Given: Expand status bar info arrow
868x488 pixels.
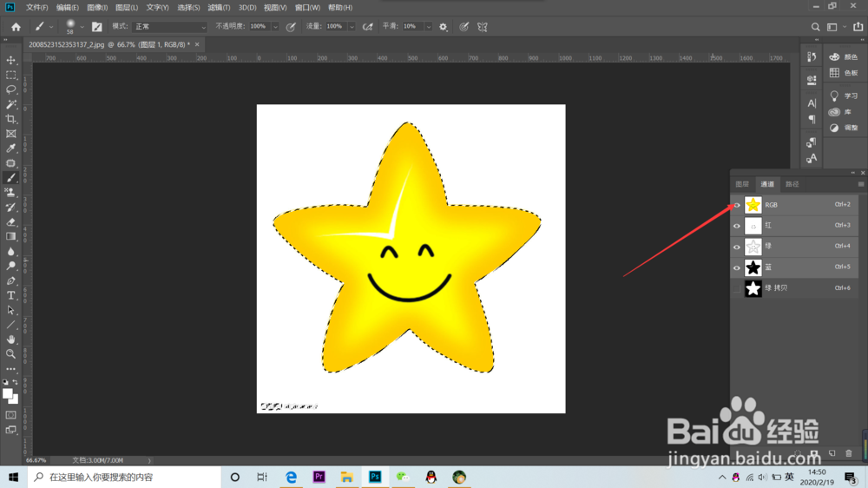Looking at the screenshot, I should pyautogui.click(x=149, y=460).
